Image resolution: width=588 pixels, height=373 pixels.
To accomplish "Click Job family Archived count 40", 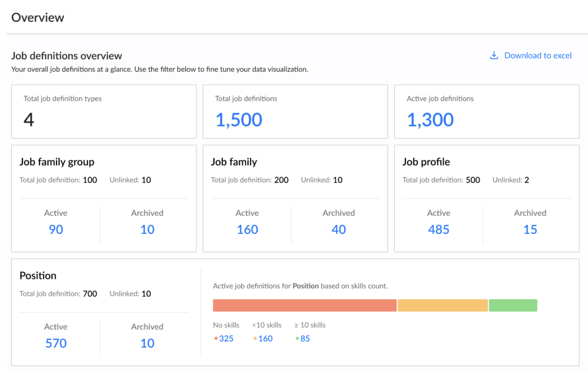I will [x=339, y=229].
